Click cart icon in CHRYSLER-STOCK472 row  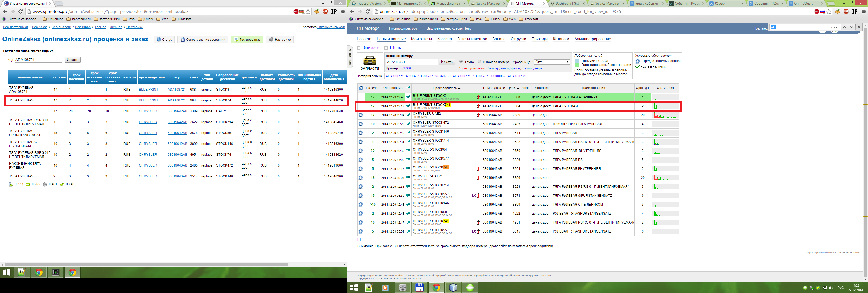(x=408, y=124)
